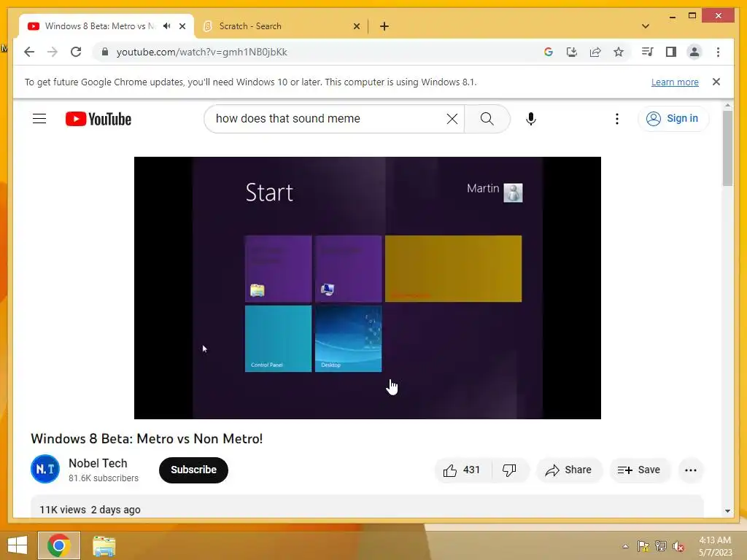Save the video to a playlist

coord(639,470)
